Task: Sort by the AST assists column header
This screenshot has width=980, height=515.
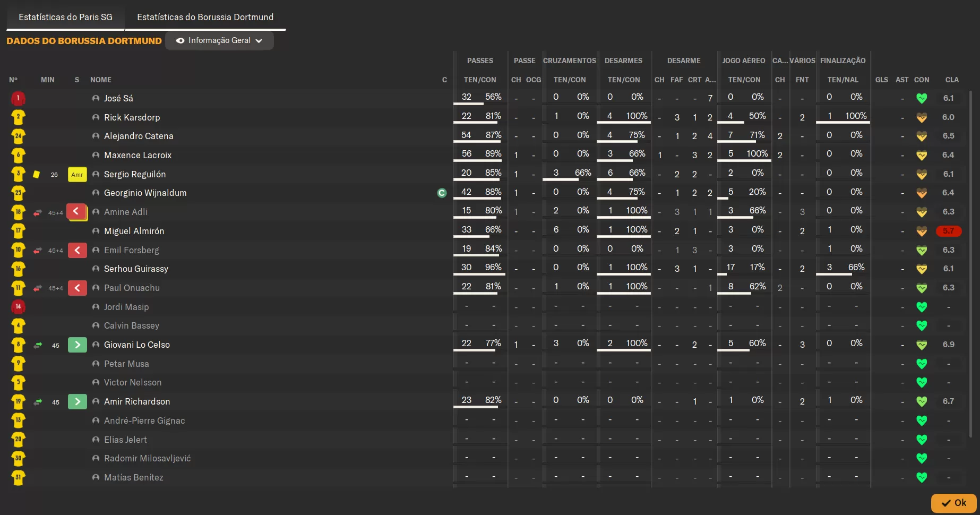Action: pos(902,80)
